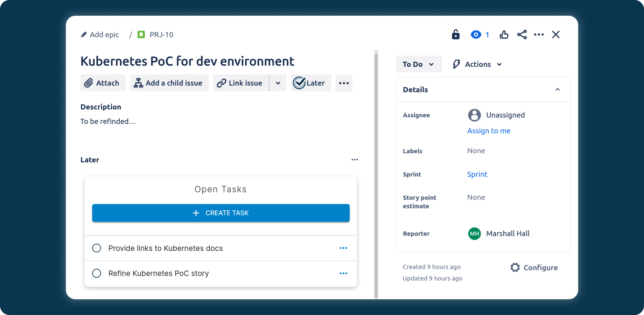The height and width of the screenshot is (315, 644).
Task: Click the share icon
Action: [522, 35]
